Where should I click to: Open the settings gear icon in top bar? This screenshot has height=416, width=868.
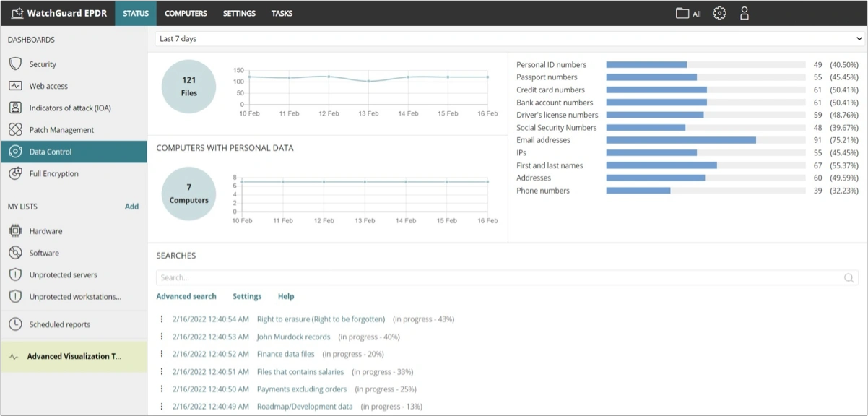pos(719,13)
